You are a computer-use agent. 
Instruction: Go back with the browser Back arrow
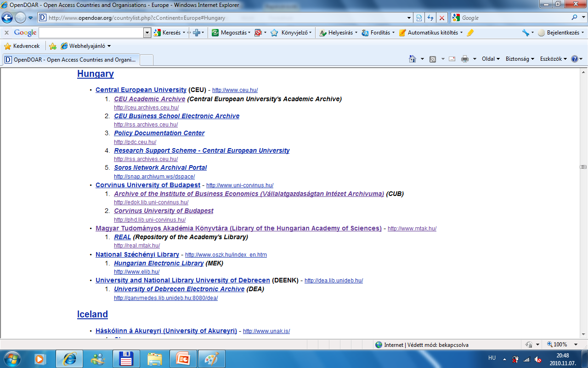pyautogui.click(x=7, y=17)
